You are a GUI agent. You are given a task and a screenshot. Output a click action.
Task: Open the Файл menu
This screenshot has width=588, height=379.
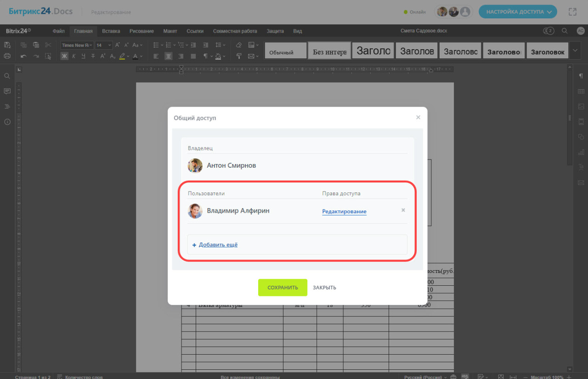click(58, 31)
